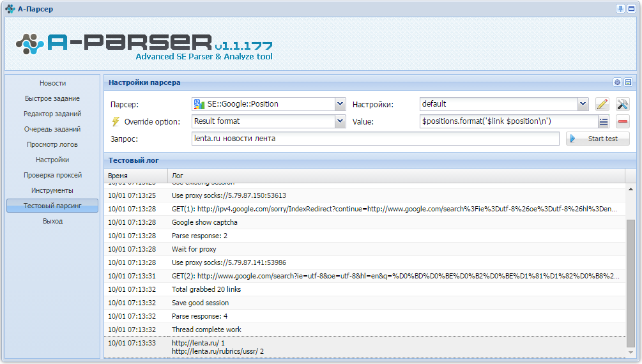Go to Редактор заданий
642x364 pixels.
coord(52,114)
